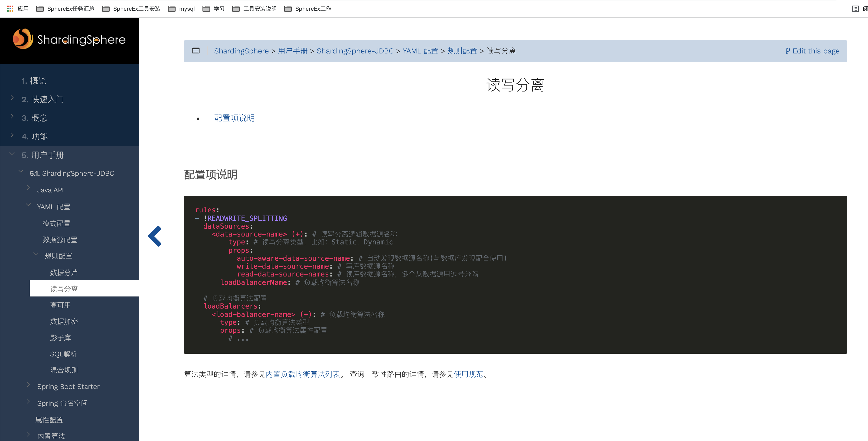Go to previous page with left arrow
Viewport: 868px width, 441px height.
pos(155,236)
